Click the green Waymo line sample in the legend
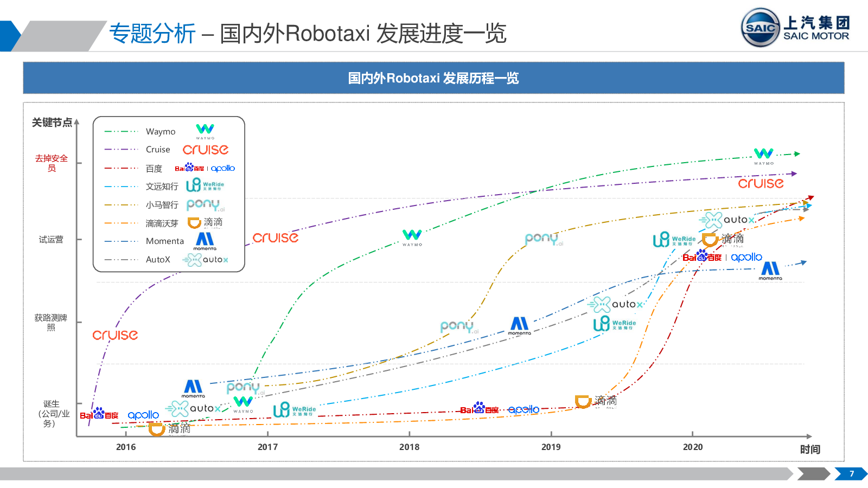Image resolution: width=868 pixels, height=488 pixels. pyautogui.click(x=122, y=131)
